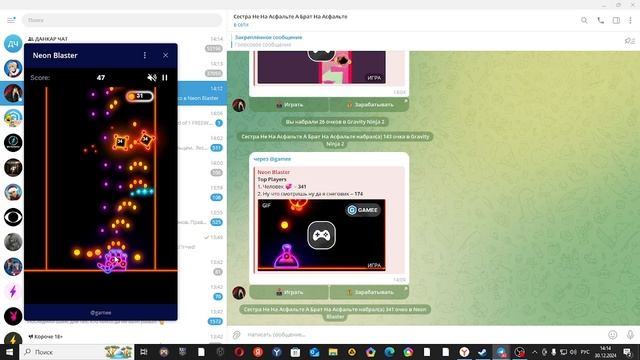Open the chat header more options menu

pos(630,20)
